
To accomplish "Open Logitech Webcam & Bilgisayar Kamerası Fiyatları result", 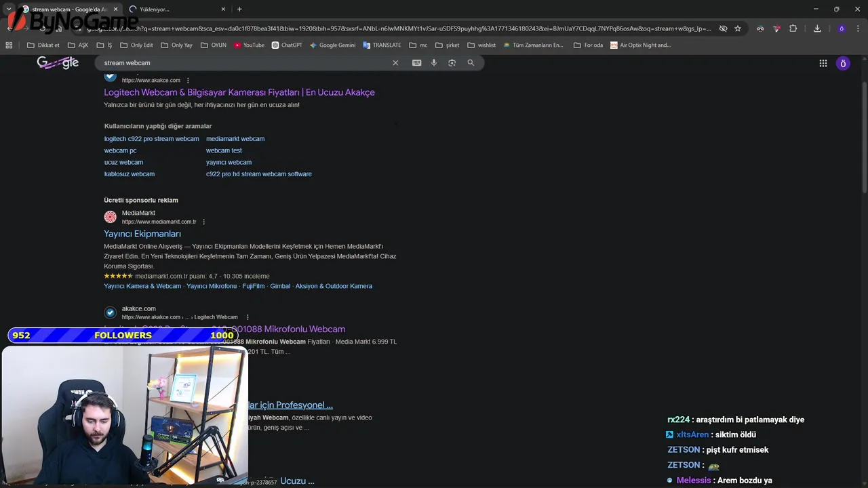I will click(x=239, y=92).
